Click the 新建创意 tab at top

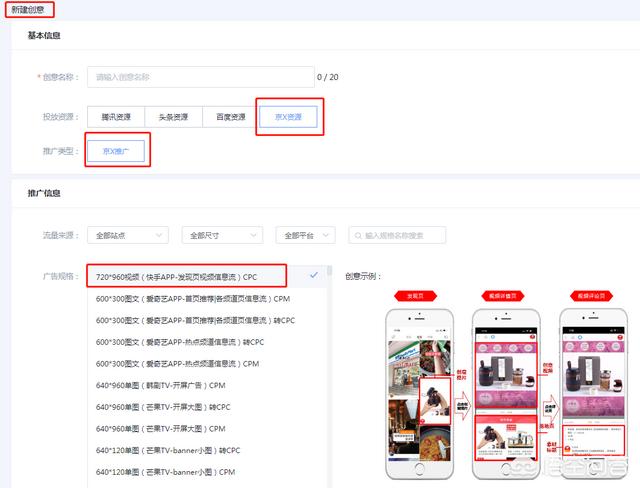[29, 9]
